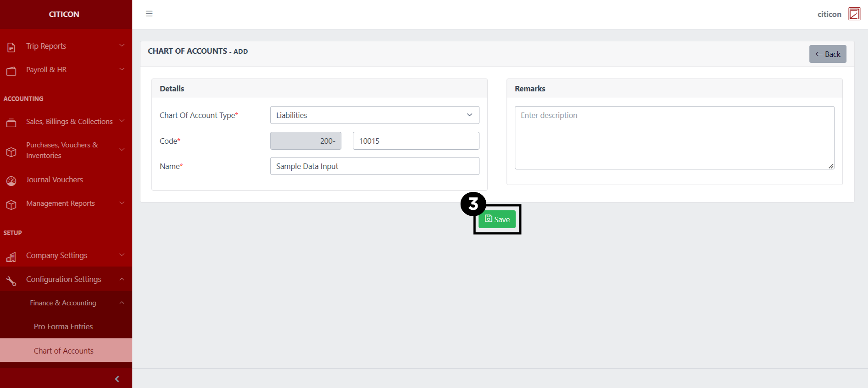
Task: Collapse the sidebar with bottom arrow
Action: tap(117, 379)
